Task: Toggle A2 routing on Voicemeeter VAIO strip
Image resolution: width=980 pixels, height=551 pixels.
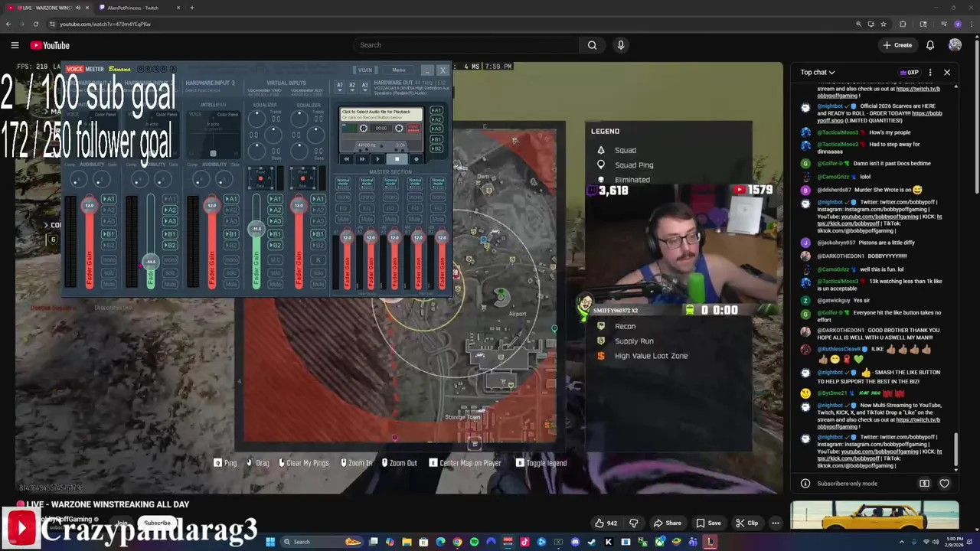Action: (x=275, y=210)
